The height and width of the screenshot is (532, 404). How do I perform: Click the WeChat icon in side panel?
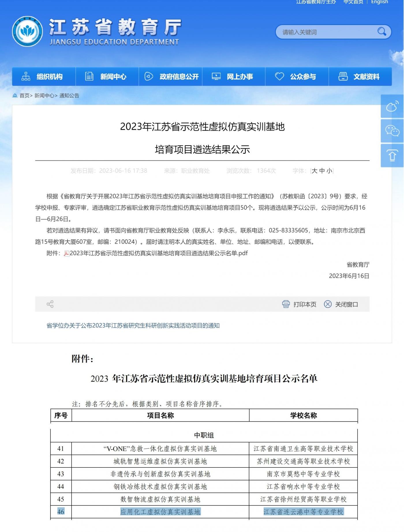pos(392,131)
